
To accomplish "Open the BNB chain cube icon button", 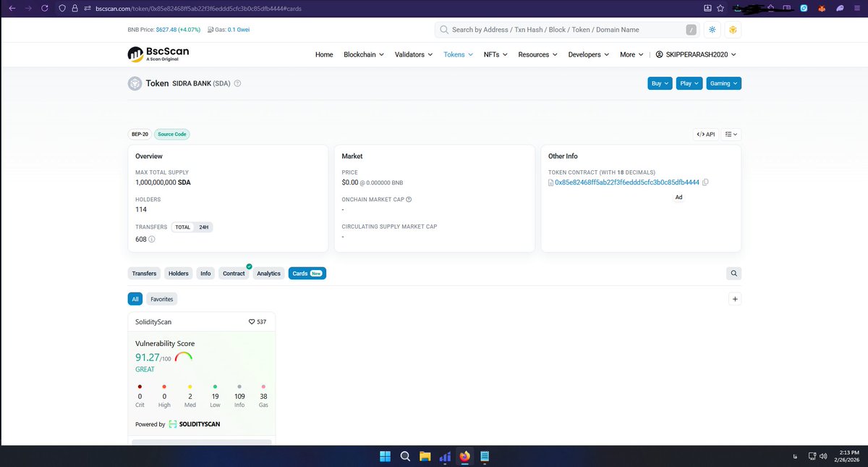I will click(733, 30).
